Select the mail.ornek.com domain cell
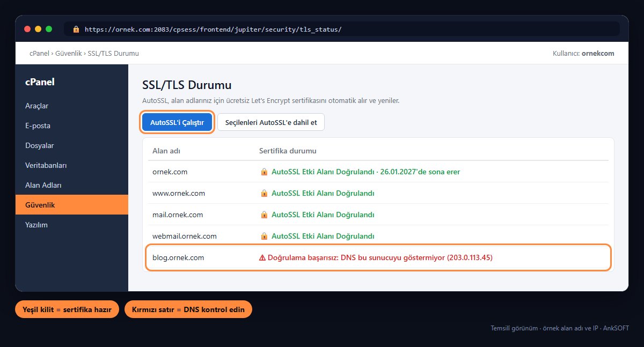The image size is (644, 347). 178,215
